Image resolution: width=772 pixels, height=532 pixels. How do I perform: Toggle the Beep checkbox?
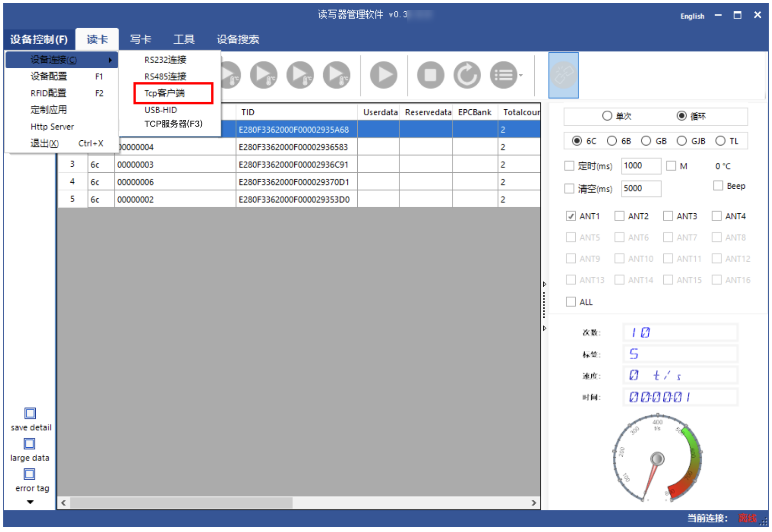point(718,186)
